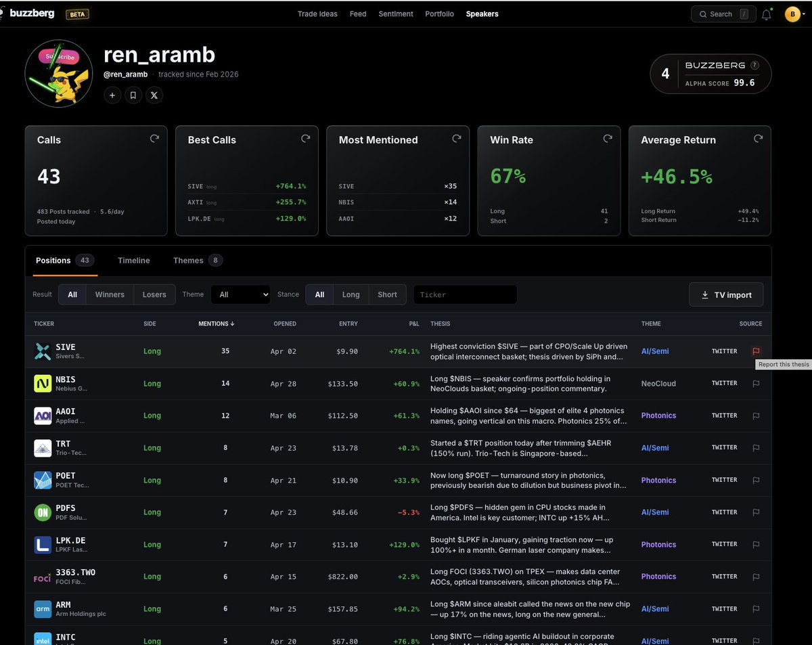Click the TV import button
812x645 pixels.
[726, 295]
